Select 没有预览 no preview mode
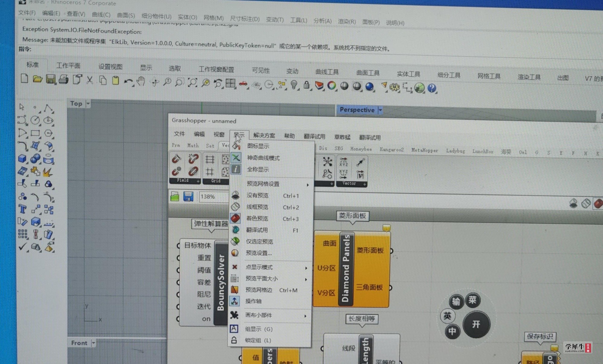Viewport: 603px width, 364px height. 257,195
